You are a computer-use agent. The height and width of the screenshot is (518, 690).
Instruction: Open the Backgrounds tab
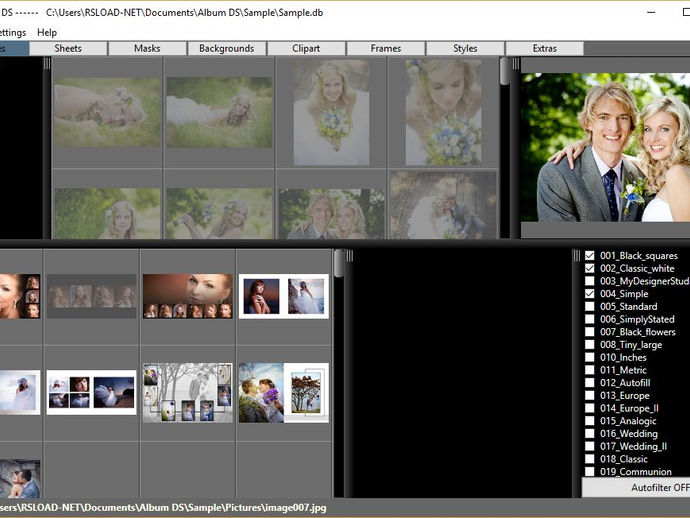[x=227, y=48]
